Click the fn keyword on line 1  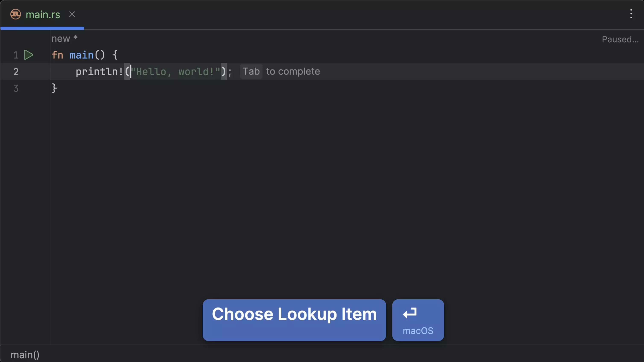pos(57,55)
